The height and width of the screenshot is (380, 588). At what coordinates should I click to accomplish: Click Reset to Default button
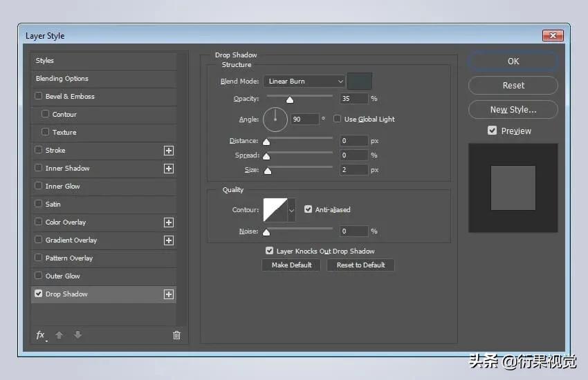pos(360,265)
